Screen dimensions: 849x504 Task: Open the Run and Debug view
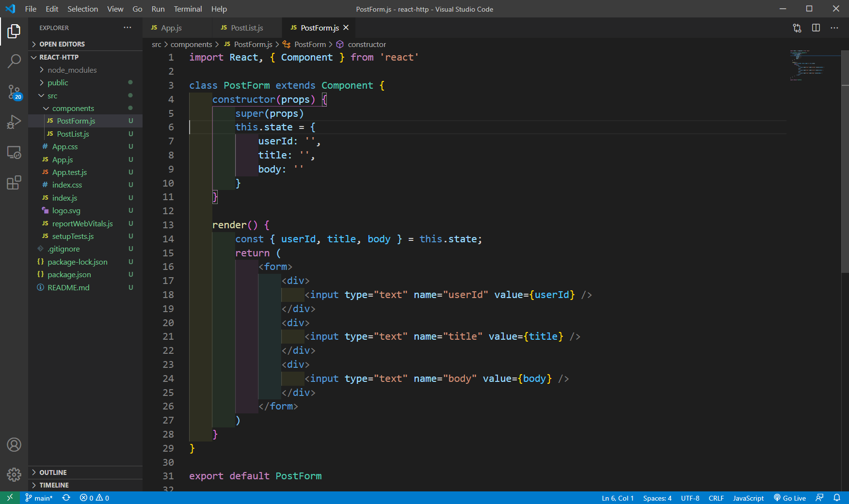(14, 122)
